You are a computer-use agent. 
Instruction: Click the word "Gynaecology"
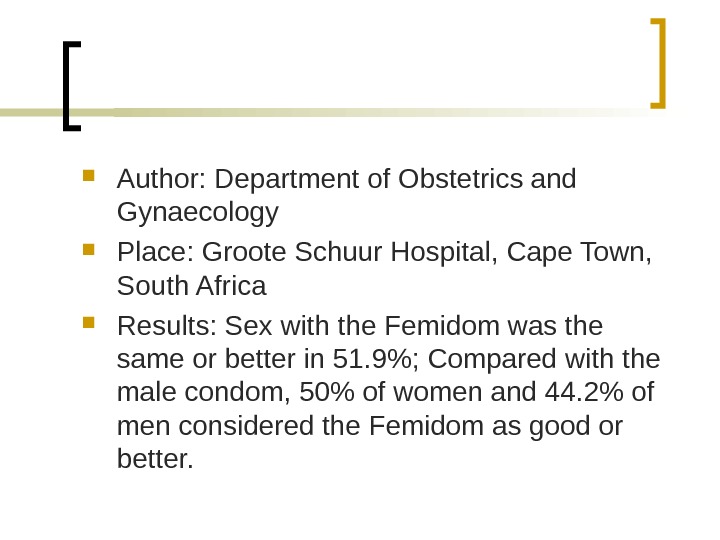point(197,213)
